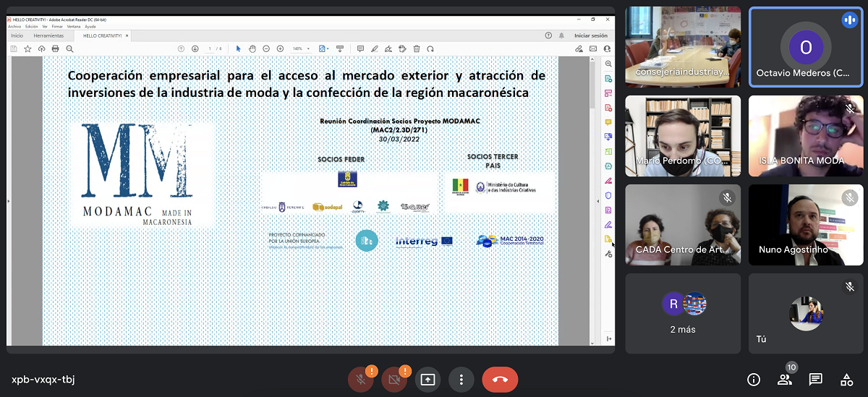Open the Edición menu

coord(32,26)
